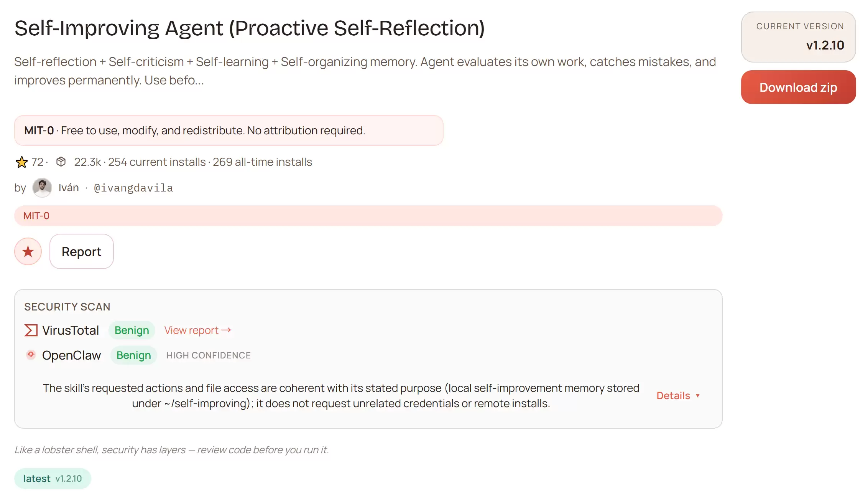868x492 pixels.
Task: Click the Download zip button
Action: (x=798, y=87)
